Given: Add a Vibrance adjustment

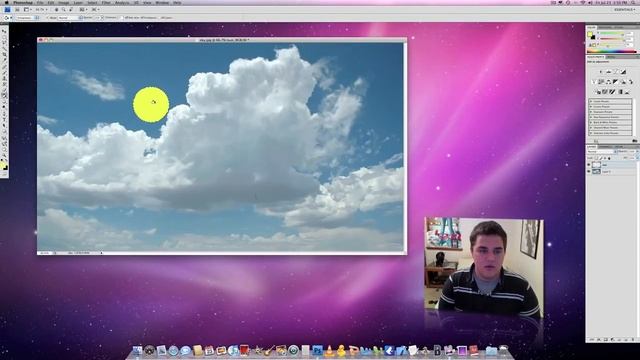Looking at the screenshot, I should [594, 82].
